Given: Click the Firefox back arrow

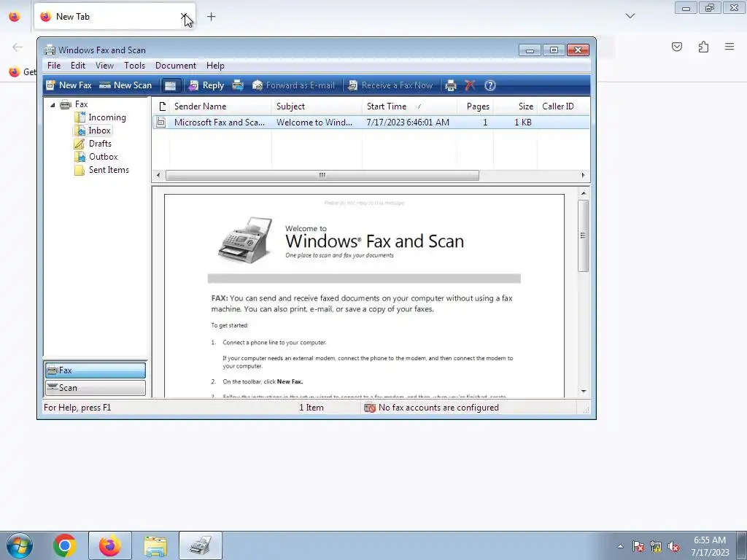Looking at the screenshot, I should pos(18,47).
